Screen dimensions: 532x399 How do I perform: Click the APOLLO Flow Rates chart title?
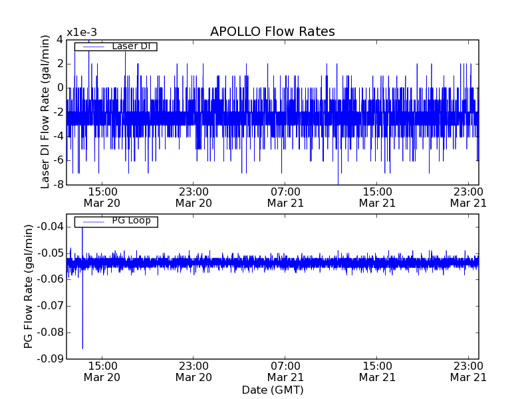click(272, 32)
